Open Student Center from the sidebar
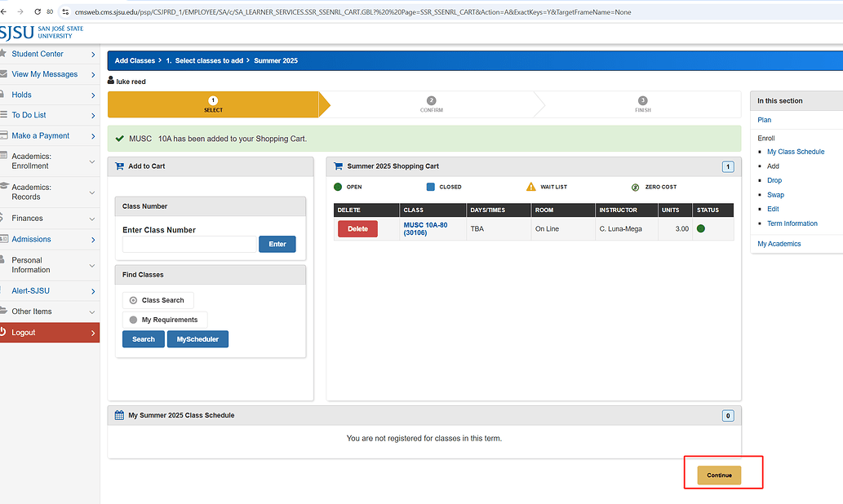 [38, 54]
